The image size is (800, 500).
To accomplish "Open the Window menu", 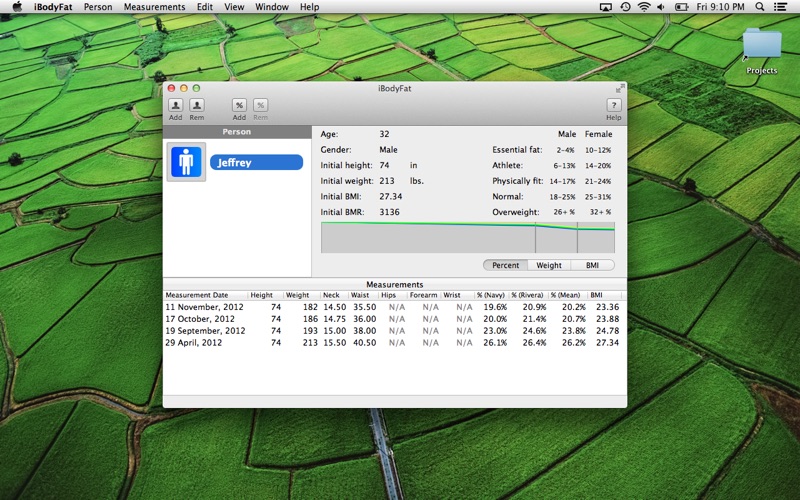I will click(272, 7).
